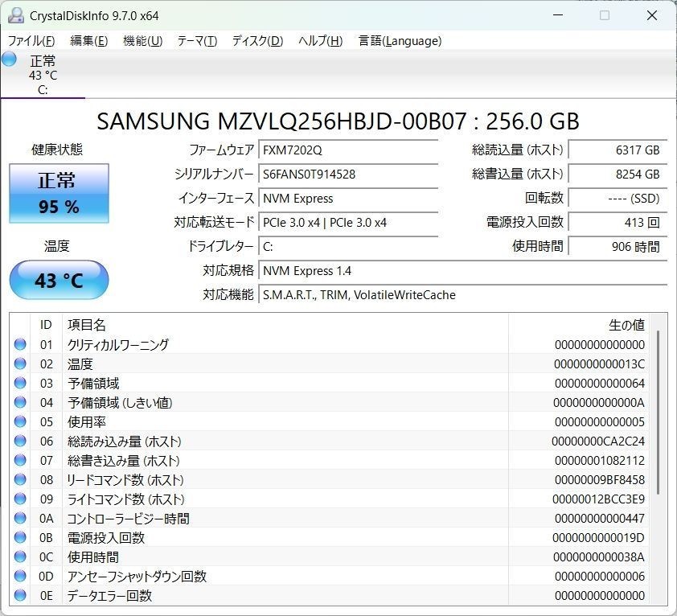Click status orb for 0C 使用時間 row

click(x=20, y=556)
